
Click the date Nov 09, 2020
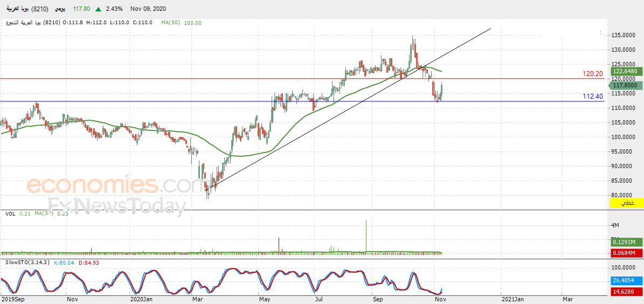click(x=148, y=9)
